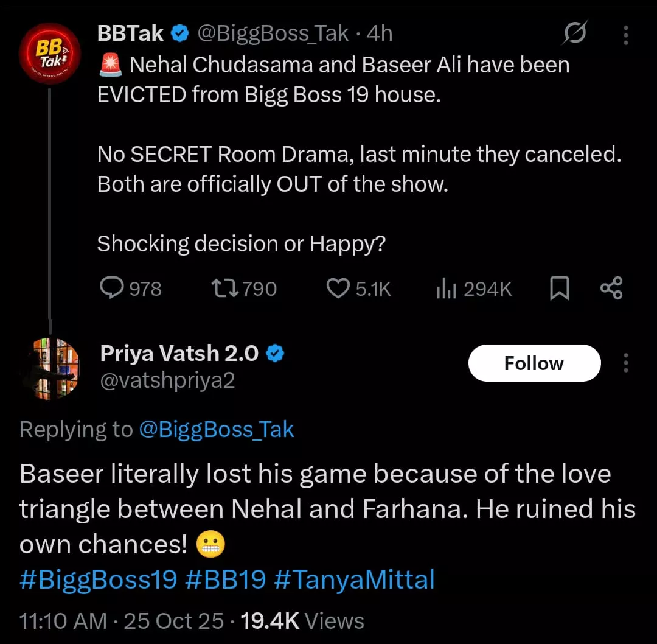Open the #TanyaMittal hashtag

[354, 579]
